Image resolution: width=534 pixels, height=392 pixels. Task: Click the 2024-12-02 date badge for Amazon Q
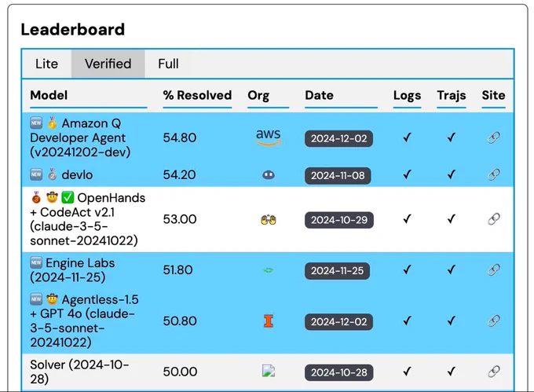[x=339, y=138]
